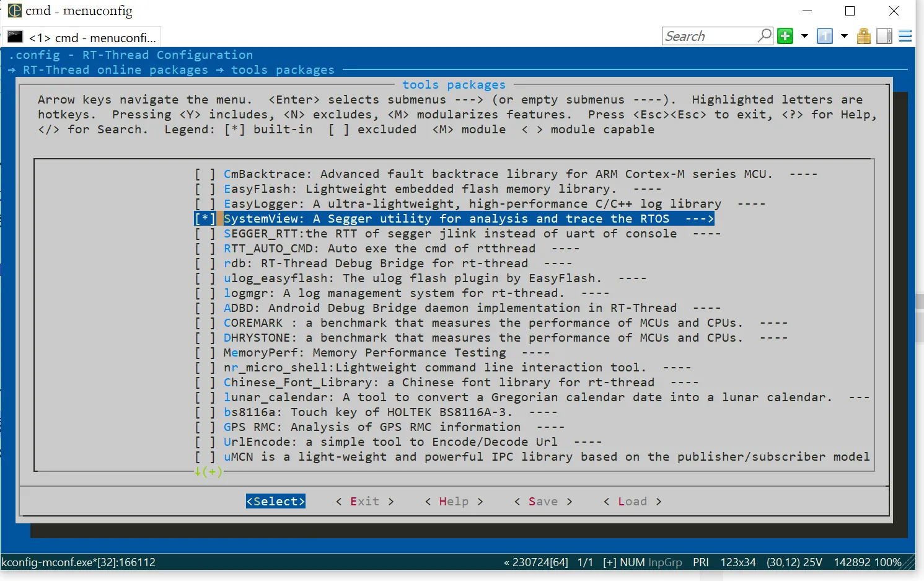
Task: Select the GPS RMC entry
Action: coord(379,427)
